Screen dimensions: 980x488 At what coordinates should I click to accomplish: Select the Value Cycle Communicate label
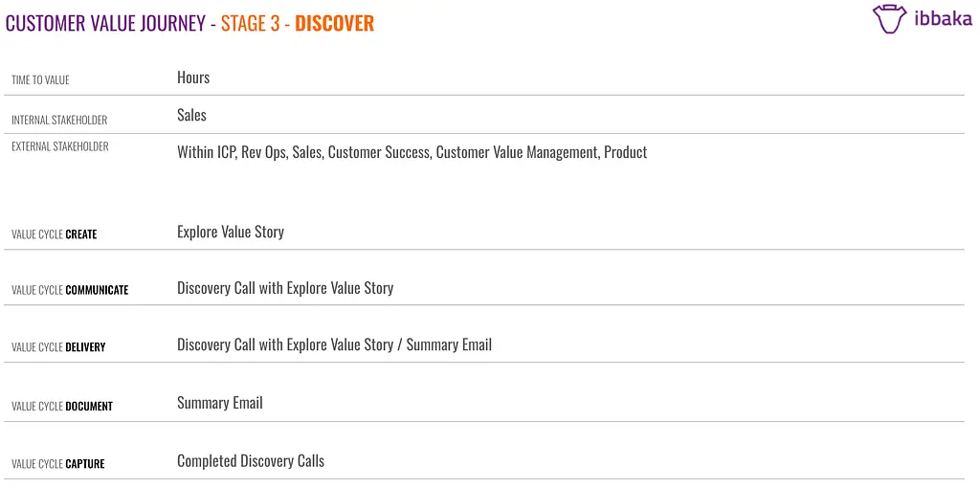point(70,290)
